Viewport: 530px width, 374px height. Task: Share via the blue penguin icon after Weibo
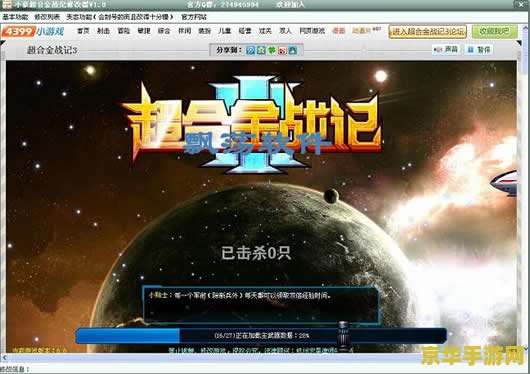(293, 50)
